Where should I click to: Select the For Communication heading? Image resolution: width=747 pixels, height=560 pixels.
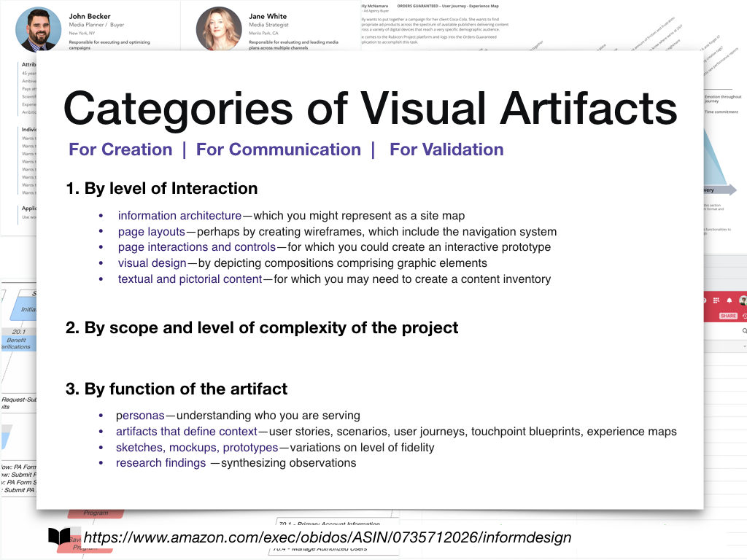(278, 149)
